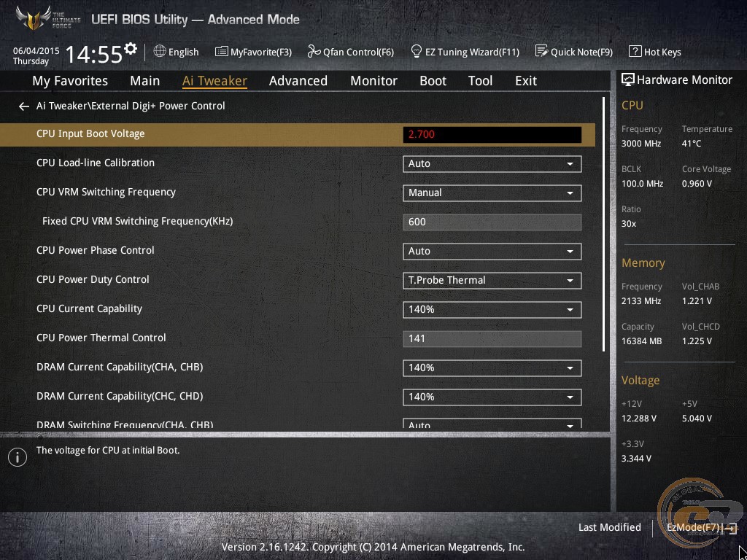Image resolution: width=747 pixels, height=560 pixels.
Task: Open DRAM Switching Frequency (CHA, CHB) dropdown
Action: coord(492,424)
